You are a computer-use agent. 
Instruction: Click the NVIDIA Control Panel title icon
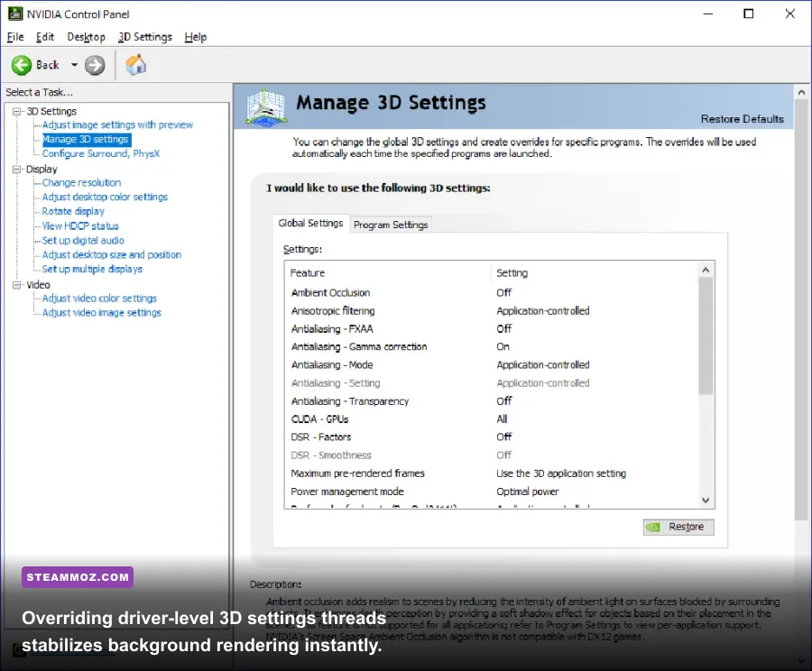point(15,14)
